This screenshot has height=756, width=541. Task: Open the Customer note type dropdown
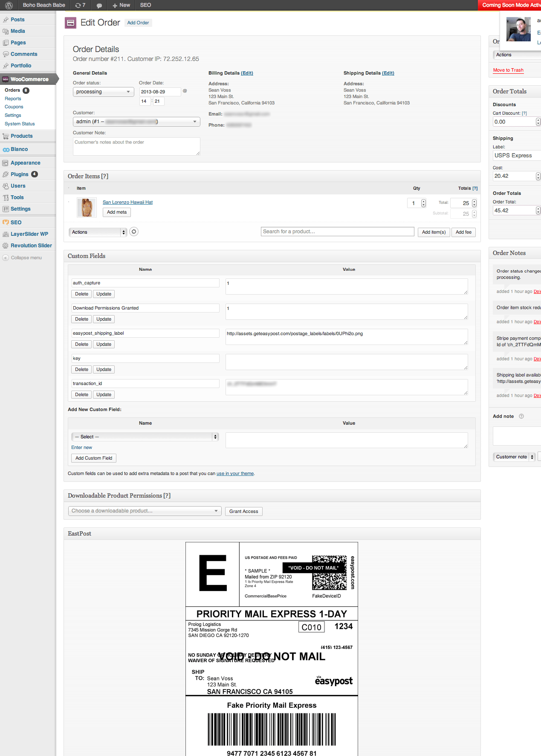click(514, 457)
